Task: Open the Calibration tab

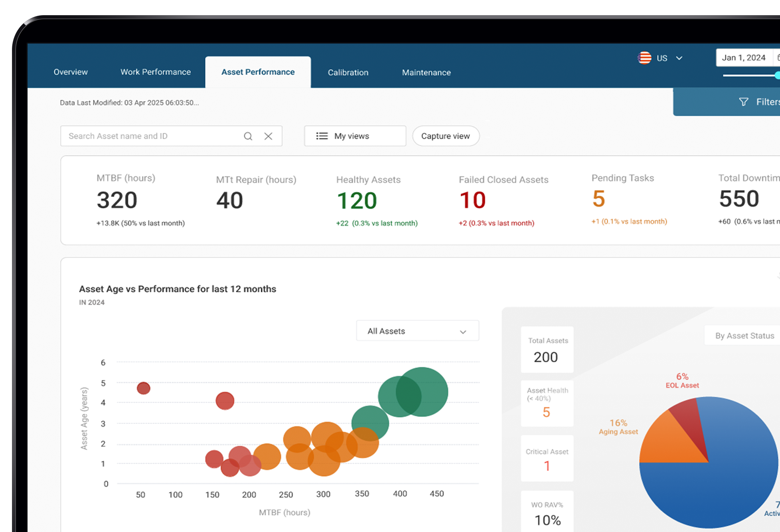Action: [348, 72]
